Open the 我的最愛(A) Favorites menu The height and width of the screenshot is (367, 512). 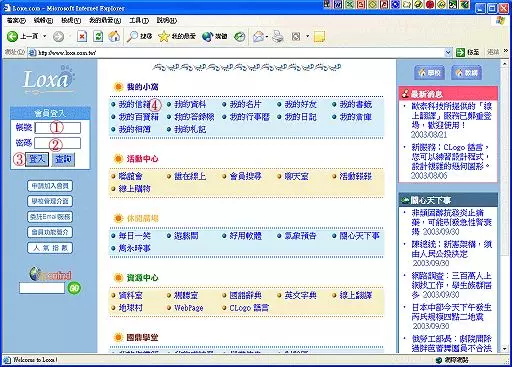click(x=105, y=21)
